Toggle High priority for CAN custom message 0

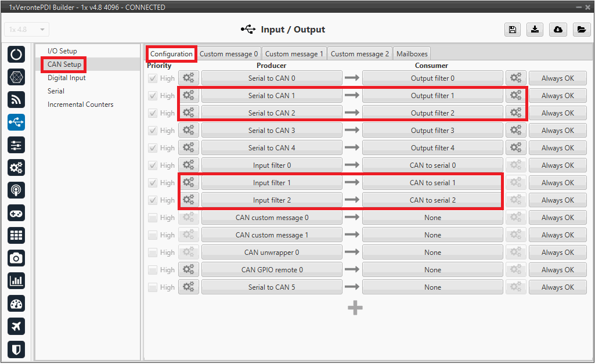tap(153, 218)
